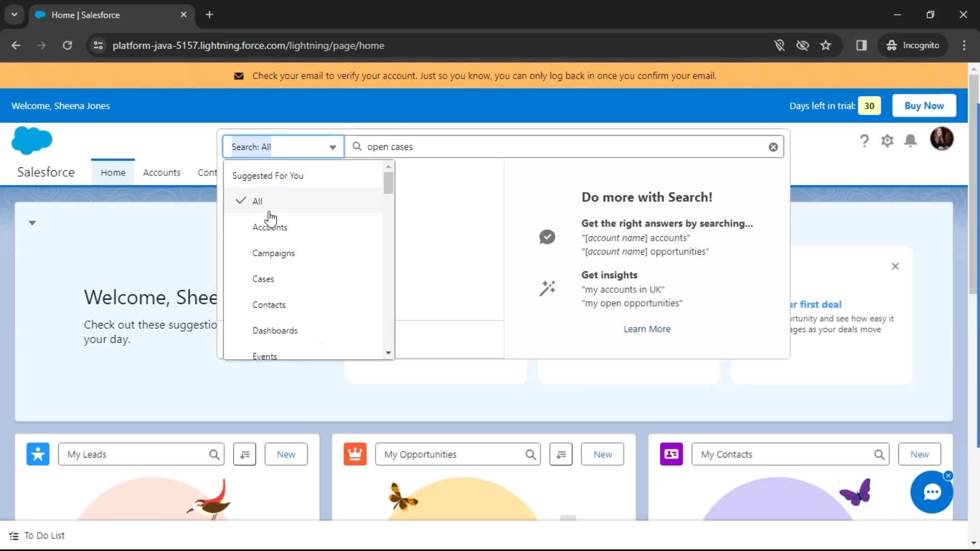The width and height of the screenshot is (980, 551).
Task: Open the Help question mark icon
Action: pyautogui.click(x=864, y=141)
